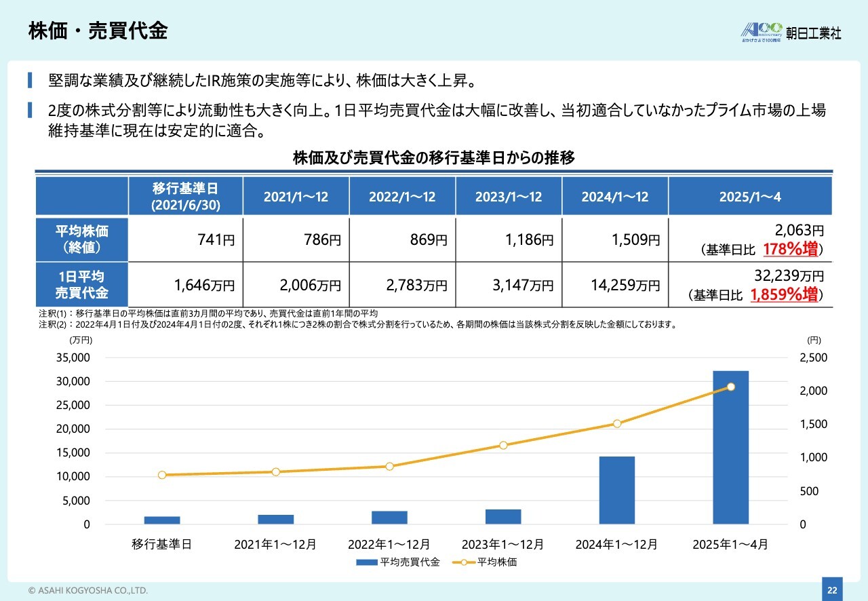Screen dimensions: 868x601
Task: Select the 14,259万円 table cell
Action: (x=614, y=285)
